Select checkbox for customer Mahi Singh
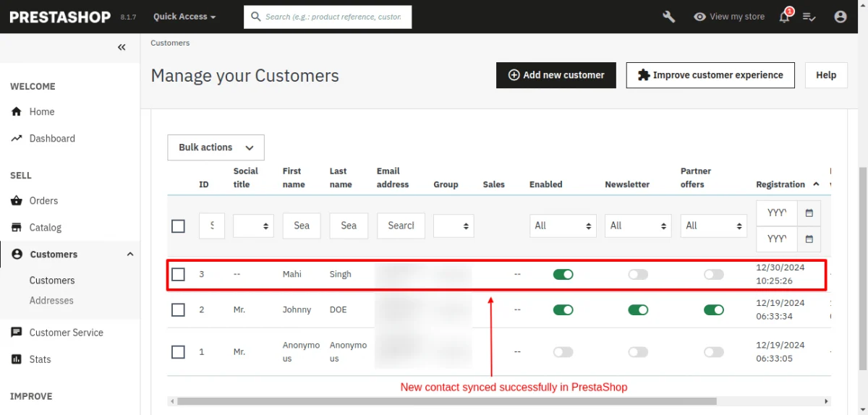The width and height of the screenshot is (868, 415). (178, 274)
